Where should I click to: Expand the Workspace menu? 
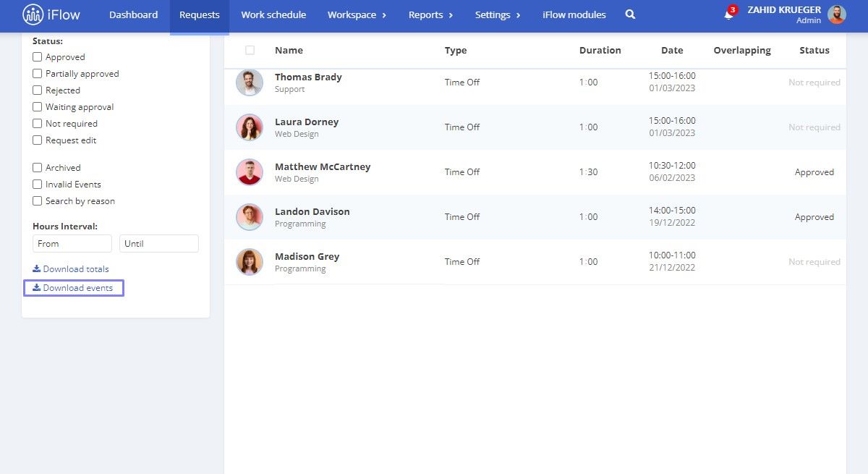[357, 14]
